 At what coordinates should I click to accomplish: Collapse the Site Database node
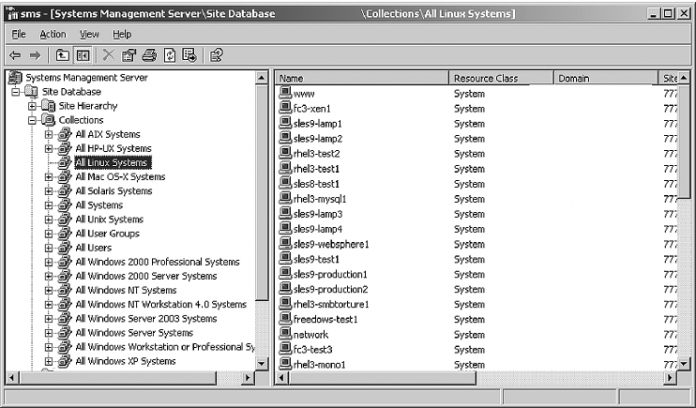tap(16, 92)
